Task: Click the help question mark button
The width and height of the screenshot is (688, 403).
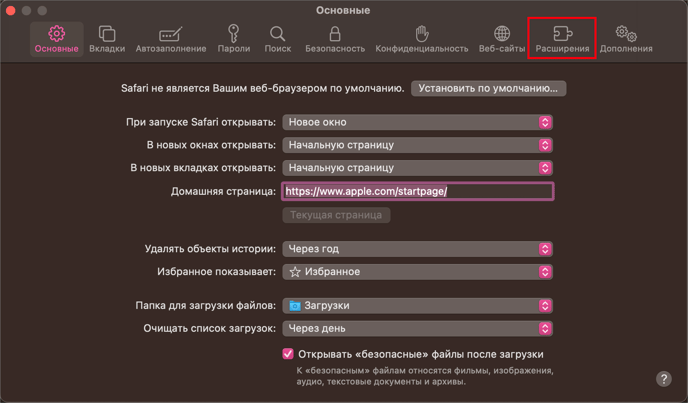Action: click(x=663, y=378)
